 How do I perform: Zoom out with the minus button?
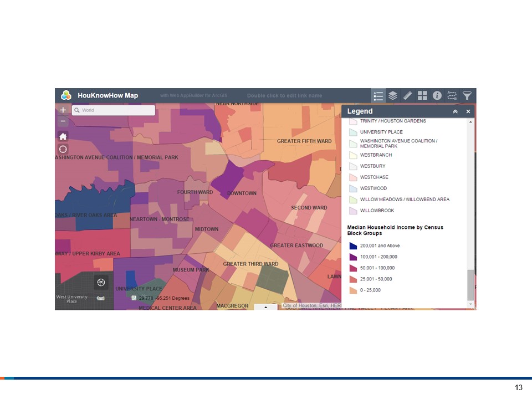coord(63,121)
